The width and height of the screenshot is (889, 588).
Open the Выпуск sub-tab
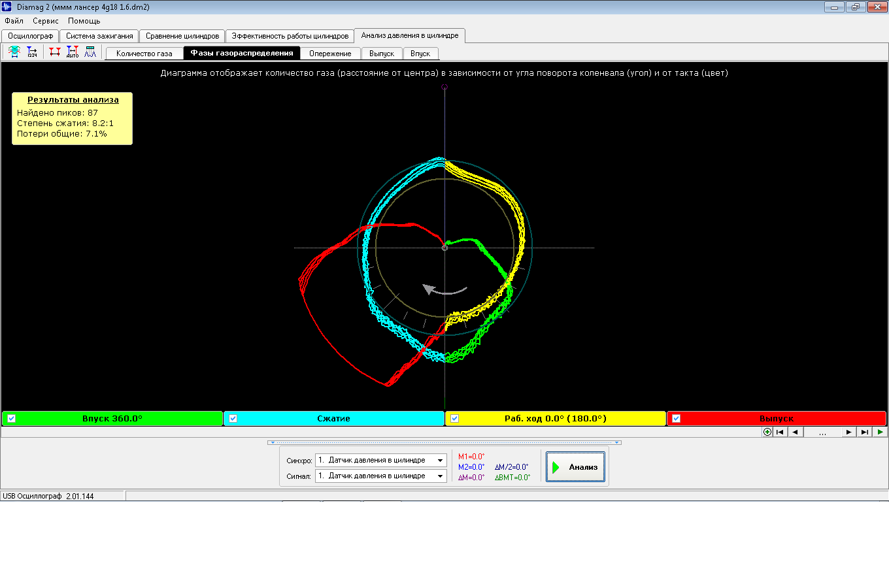point(382,54)
